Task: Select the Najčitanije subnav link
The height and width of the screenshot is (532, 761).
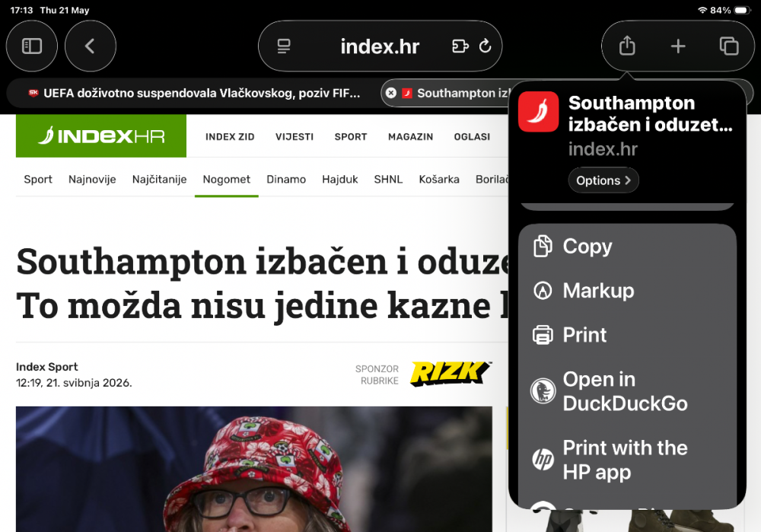Action: pos(159,179)
